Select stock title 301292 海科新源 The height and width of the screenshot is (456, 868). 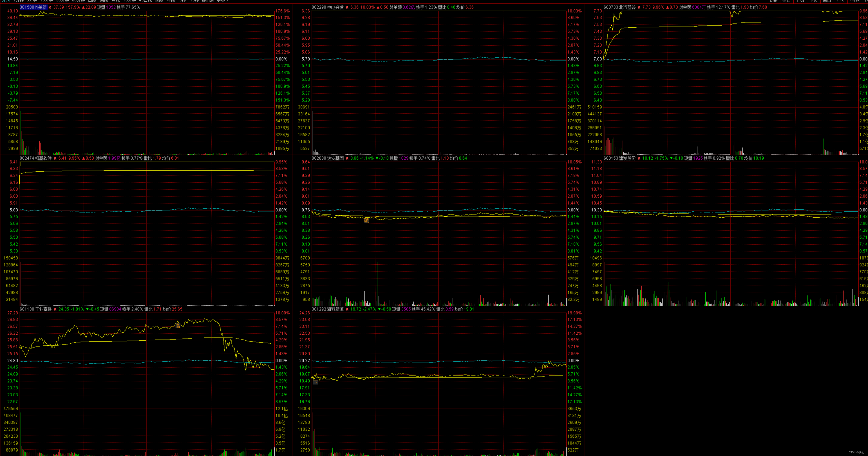pos(328,309)
